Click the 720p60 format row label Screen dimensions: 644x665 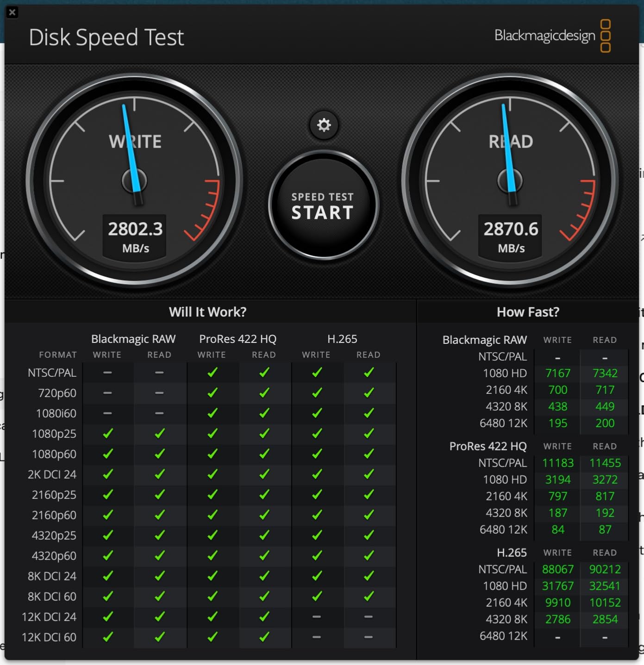57,393
